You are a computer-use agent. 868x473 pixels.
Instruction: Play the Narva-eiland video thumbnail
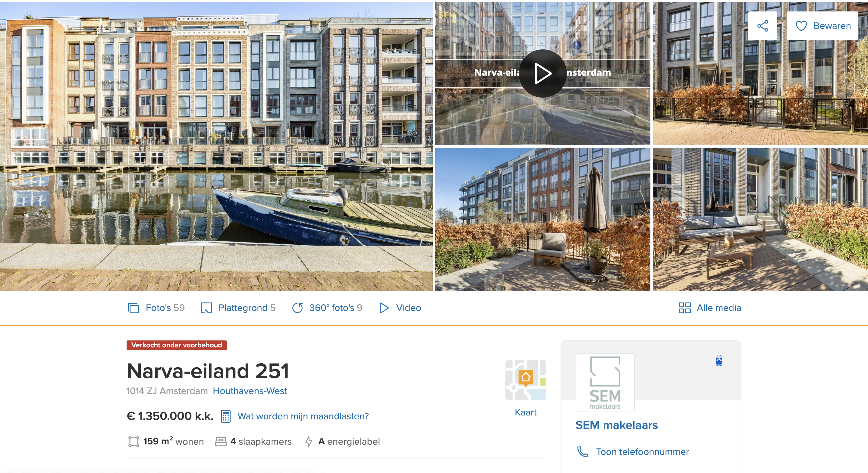tap(542, 73)
